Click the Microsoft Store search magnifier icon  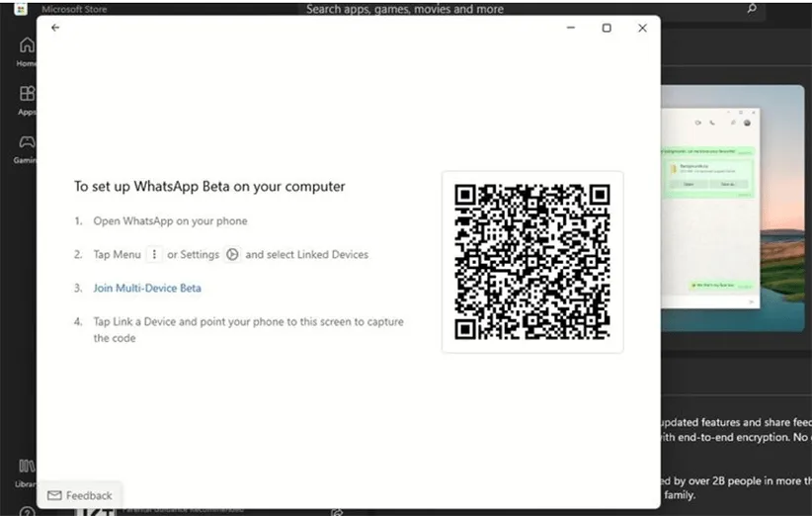click(752, 9)
